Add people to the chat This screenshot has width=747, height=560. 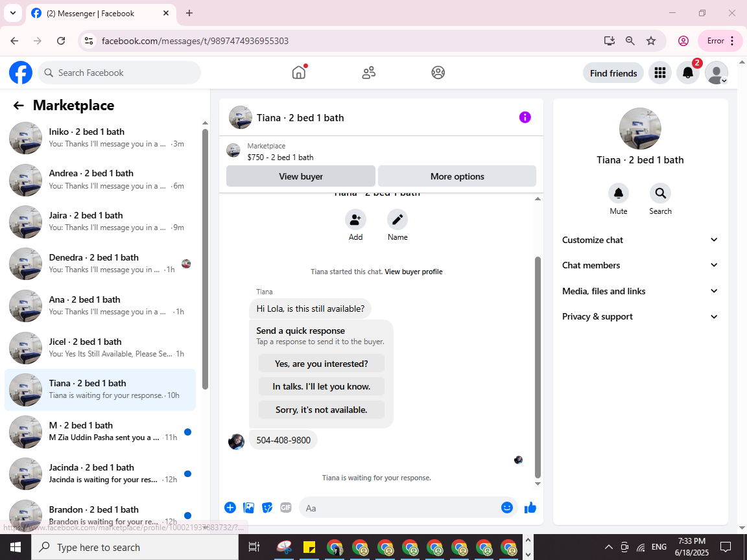(355, 220)
